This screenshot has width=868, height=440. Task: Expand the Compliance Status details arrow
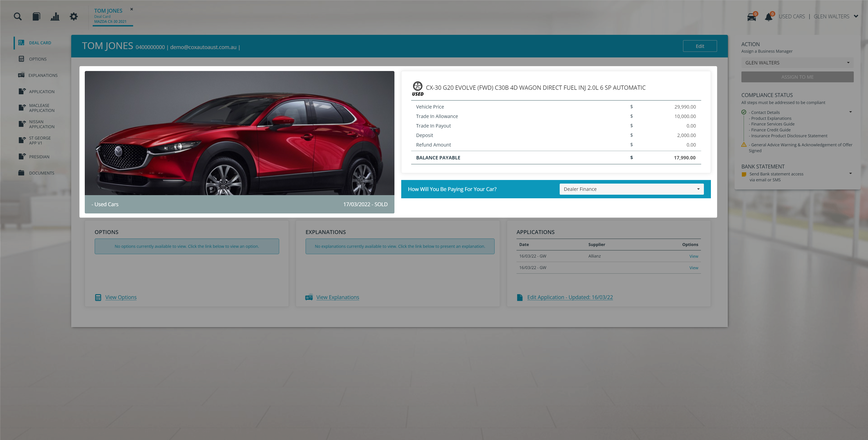tap(850, 112)
